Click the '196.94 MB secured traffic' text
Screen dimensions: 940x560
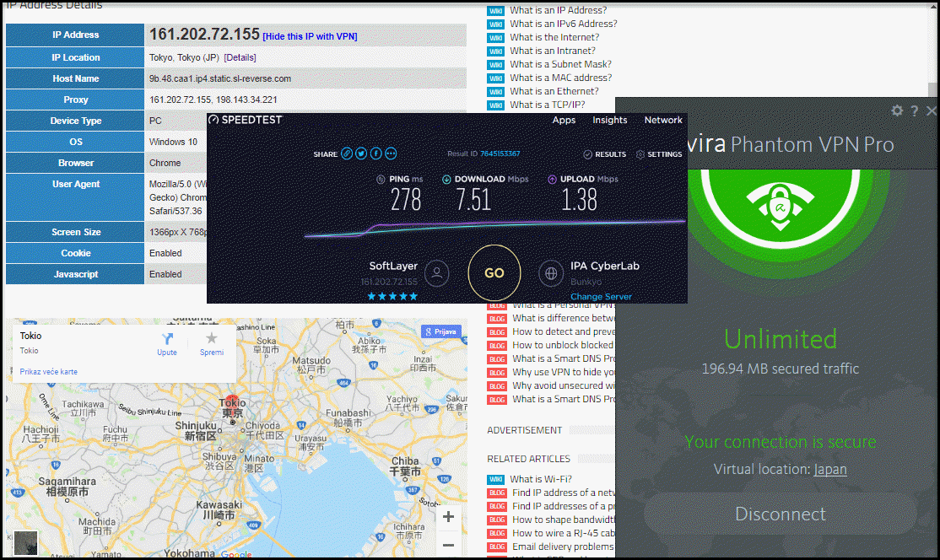tap(781, 369)
